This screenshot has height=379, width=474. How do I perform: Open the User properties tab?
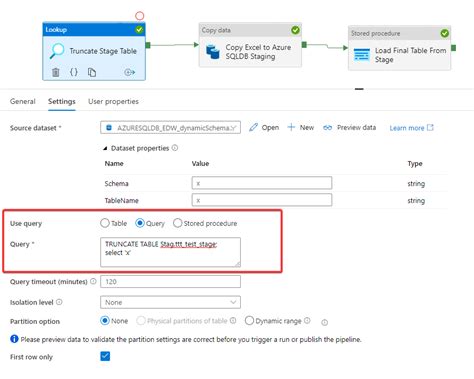[x=113, y=101]
